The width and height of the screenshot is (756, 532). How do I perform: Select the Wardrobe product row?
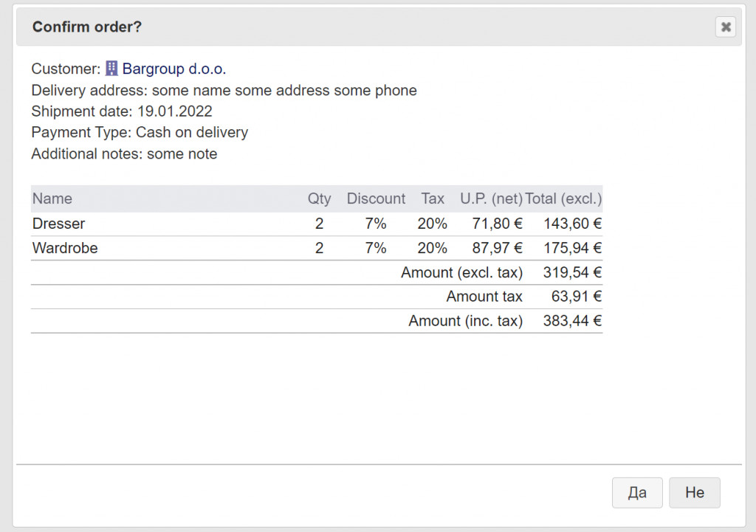point(65,248)
